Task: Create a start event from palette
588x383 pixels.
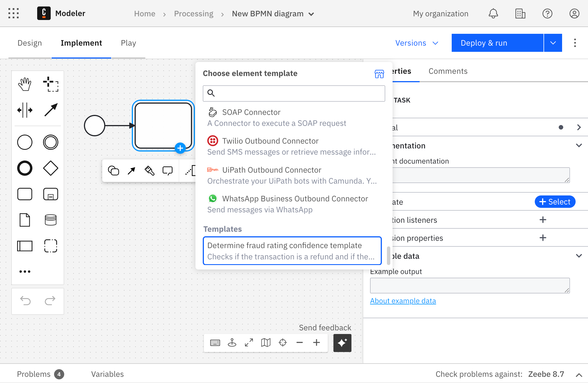Action: point(25,142)
